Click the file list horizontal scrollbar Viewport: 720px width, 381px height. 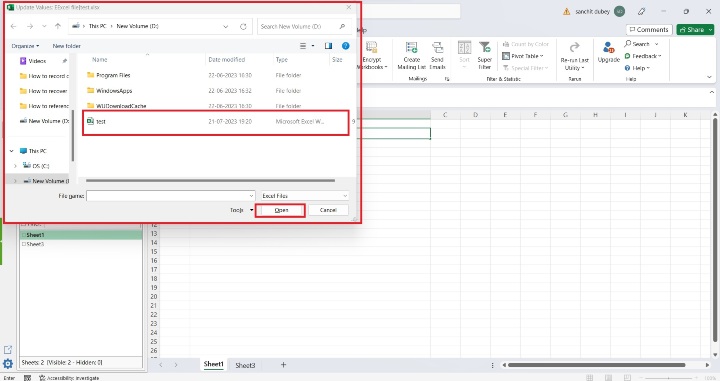pyautogui.click(x=210, y=181)
